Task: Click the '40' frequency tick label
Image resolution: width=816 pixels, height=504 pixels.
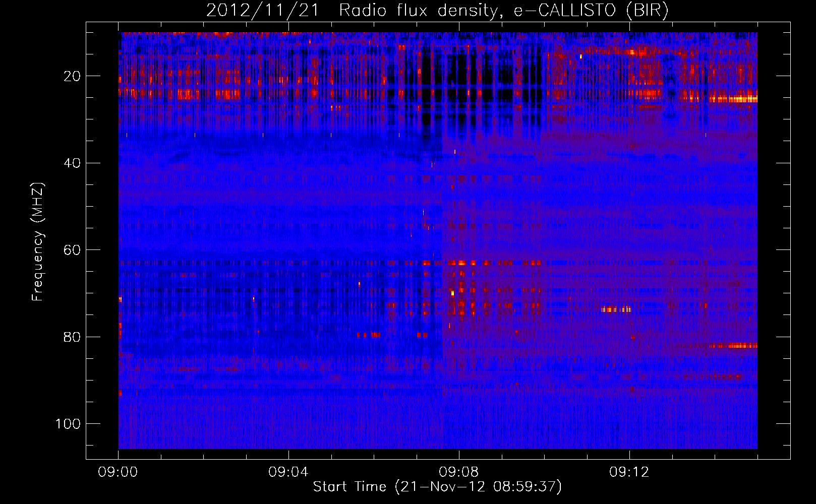Action: (x=73, y=163)
